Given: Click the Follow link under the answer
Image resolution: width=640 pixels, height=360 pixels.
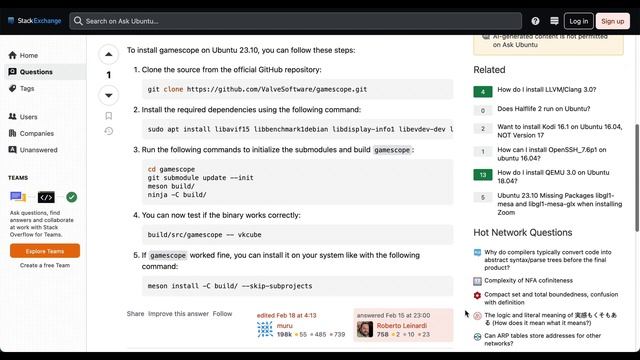Looking at the screenshot, I should 222,314.
